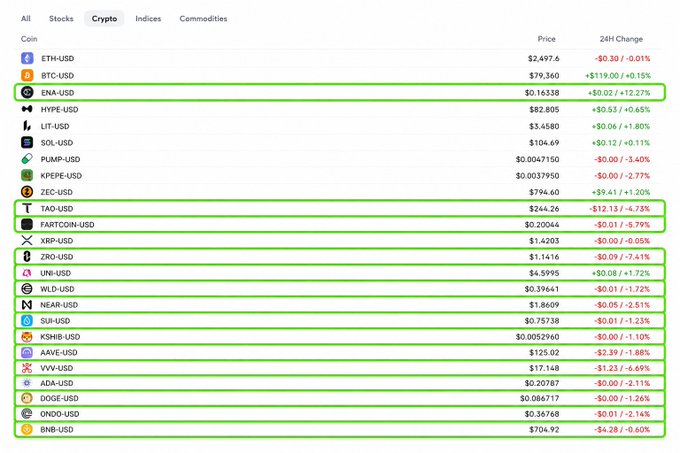Screen dimensions: 680x453
Task: Click the BTC-USD Bitcoin coin icon
Action: [27, 75]
